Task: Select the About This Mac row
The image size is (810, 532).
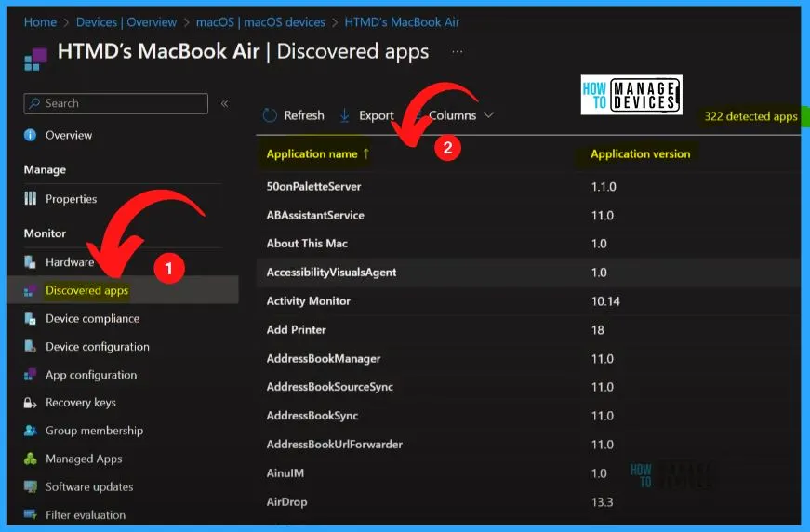Action: coord(528,244)
